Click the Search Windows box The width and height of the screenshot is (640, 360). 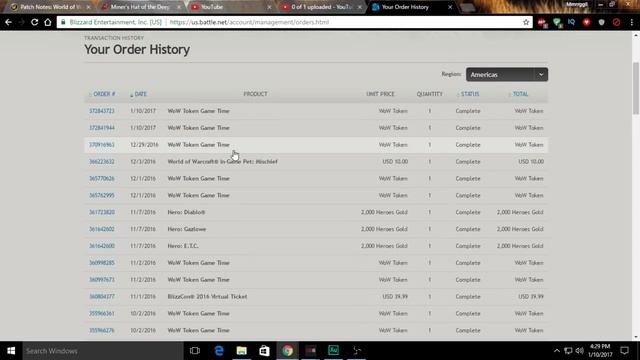click(x=102, y=351)
